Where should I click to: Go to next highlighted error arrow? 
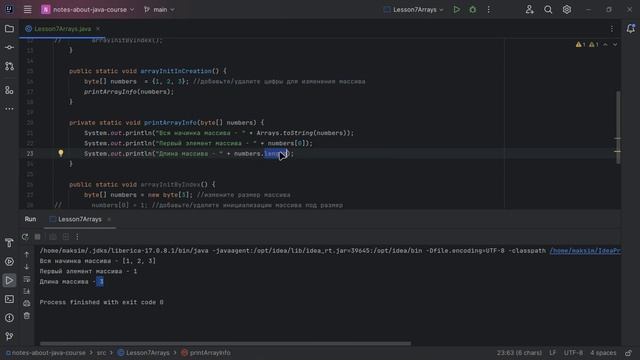(615, 44)
